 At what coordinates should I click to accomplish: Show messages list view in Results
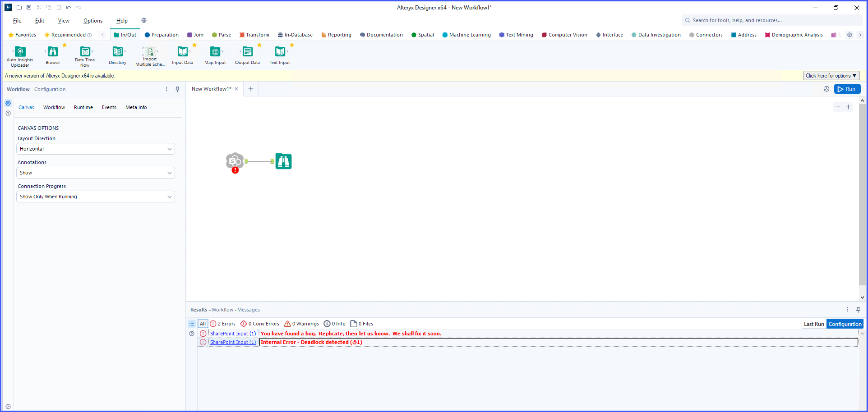[x=192, y=324]
